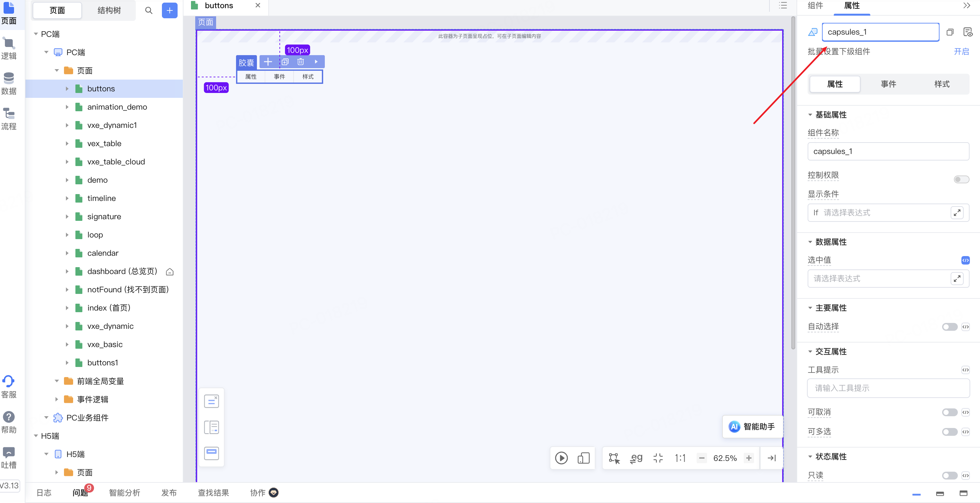This screenshot has height=503, width=980.
Task: Expand the 显示条件 expression editor
Action: 957,213
